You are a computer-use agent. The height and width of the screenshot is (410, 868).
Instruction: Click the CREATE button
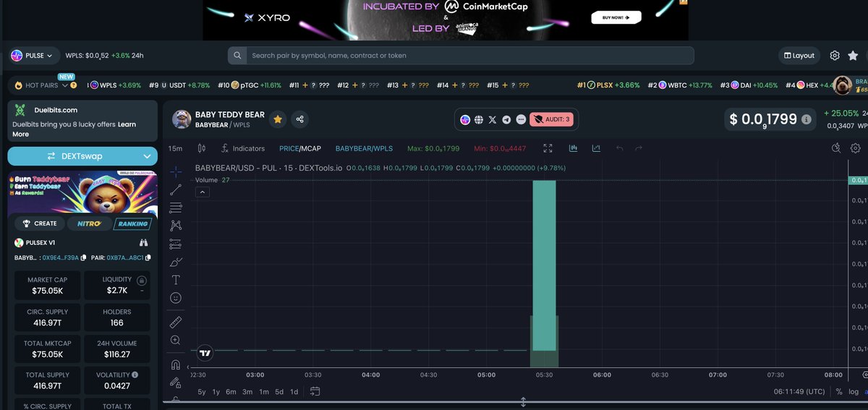click(x=40, y=223)
